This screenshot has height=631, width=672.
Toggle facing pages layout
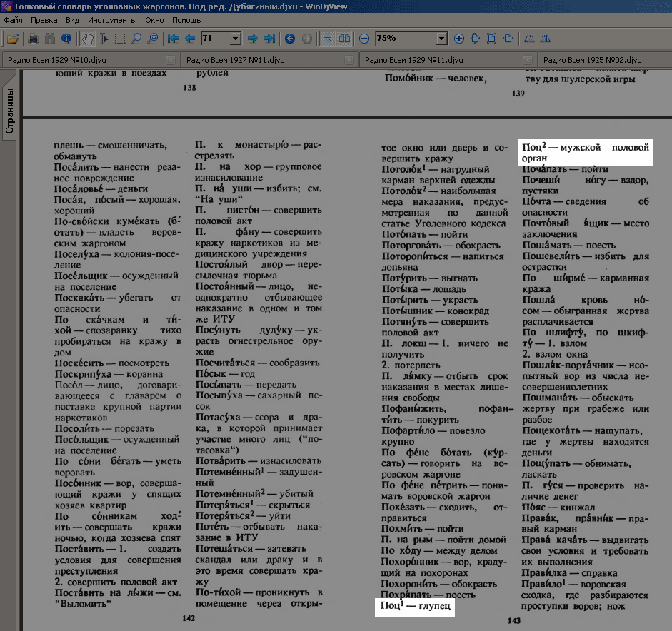344,39
